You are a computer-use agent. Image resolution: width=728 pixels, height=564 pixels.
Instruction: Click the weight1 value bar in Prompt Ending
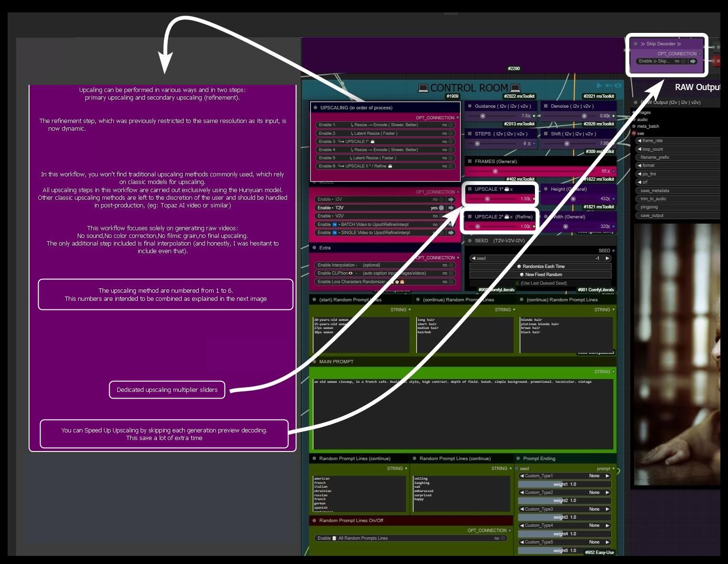tap(564, 484)
